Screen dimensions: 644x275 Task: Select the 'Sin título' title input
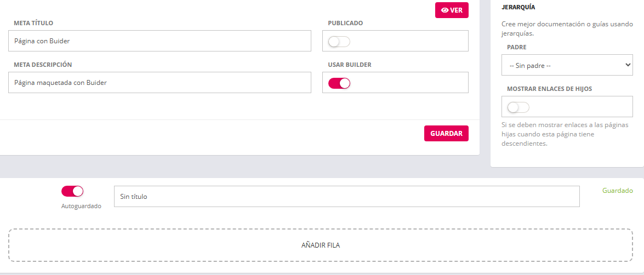(346, 197)
